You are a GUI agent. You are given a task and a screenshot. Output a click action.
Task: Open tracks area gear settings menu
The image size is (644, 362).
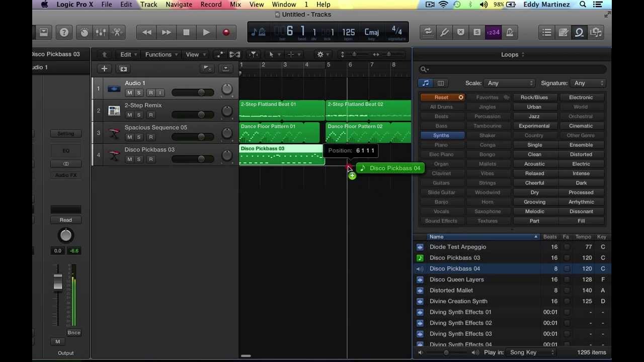click(x=323, y=54)
